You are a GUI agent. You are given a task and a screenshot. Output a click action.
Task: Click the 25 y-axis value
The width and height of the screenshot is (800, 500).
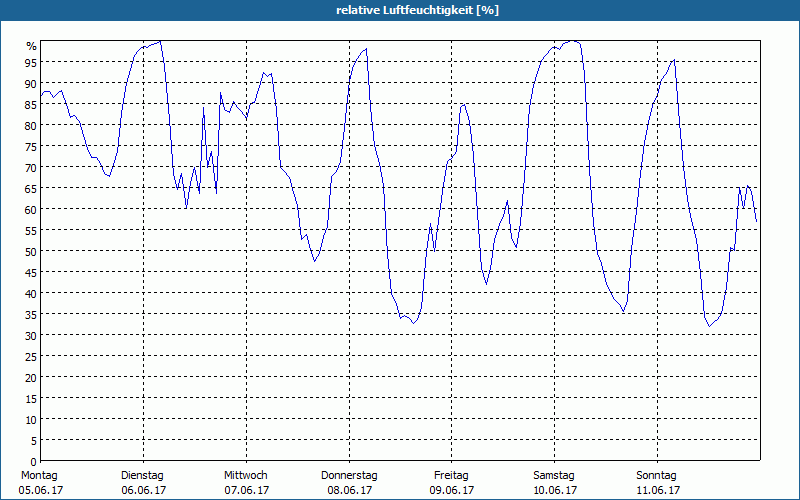click(x=31, y=356)
